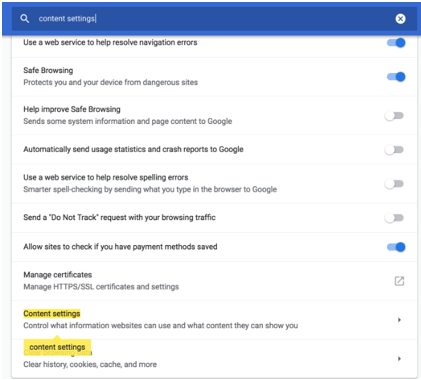
Task: Select the 'Manage certificates' title
Action: [58, 275]
